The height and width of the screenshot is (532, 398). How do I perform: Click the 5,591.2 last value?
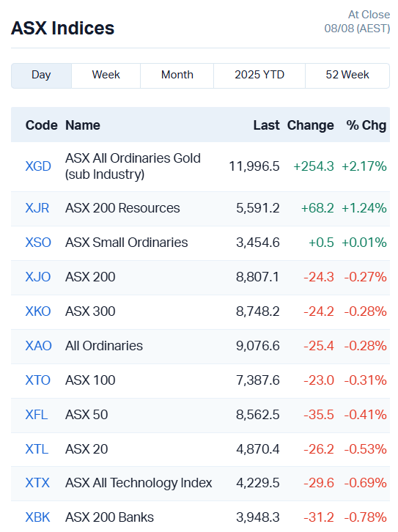258,208
